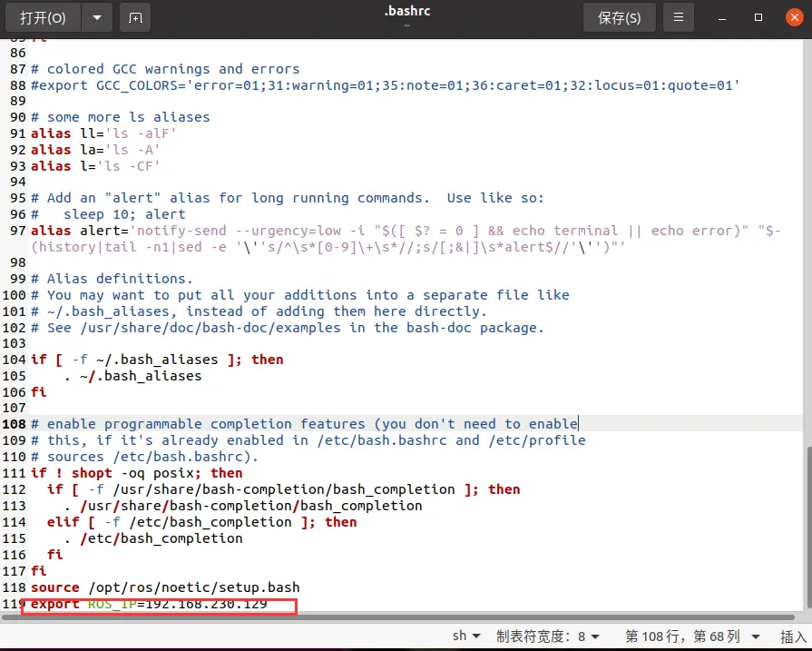812x651 pixels.
Task: Open the line and column position dropdown
Action: point(692,636)
